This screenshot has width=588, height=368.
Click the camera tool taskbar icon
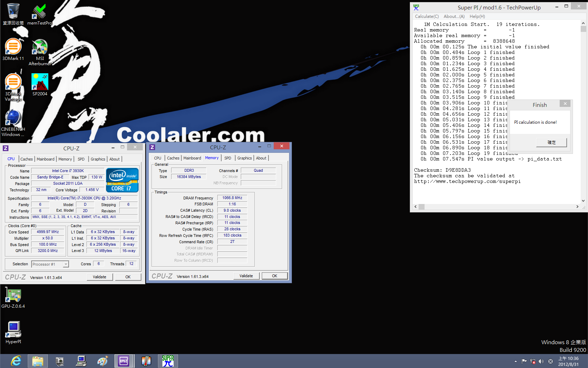coord(59,361)
